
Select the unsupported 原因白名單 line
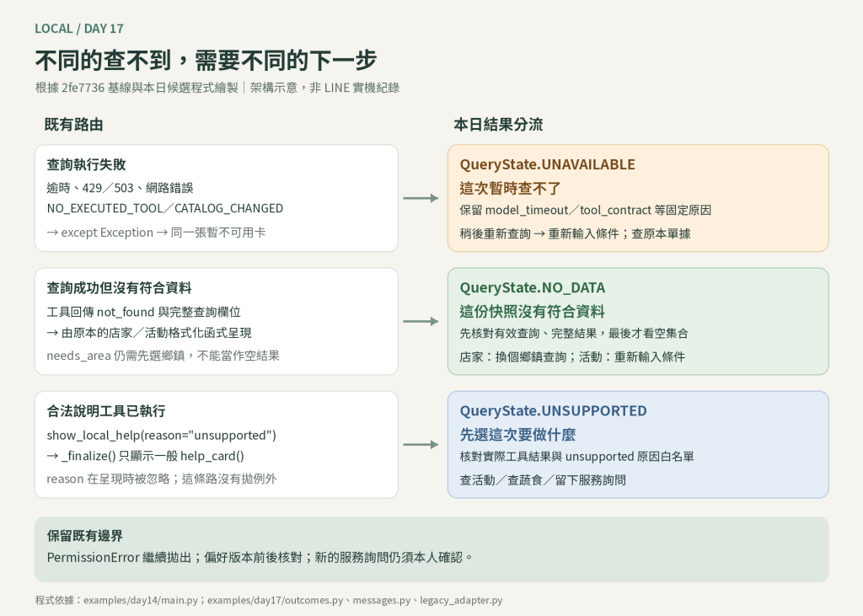576,457
